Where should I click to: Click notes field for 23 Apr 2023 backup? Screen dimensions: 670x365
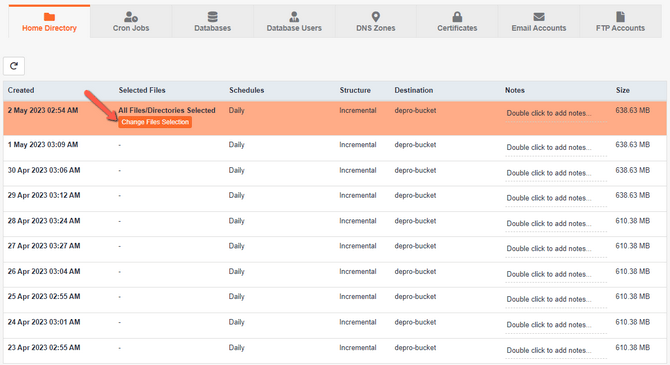click(556, 350)
